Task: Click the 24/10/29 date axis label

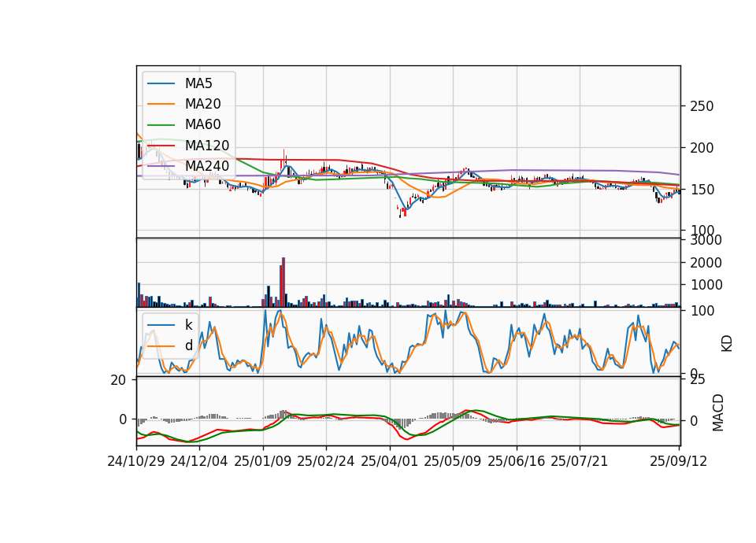Action: [x=136, y=461]
